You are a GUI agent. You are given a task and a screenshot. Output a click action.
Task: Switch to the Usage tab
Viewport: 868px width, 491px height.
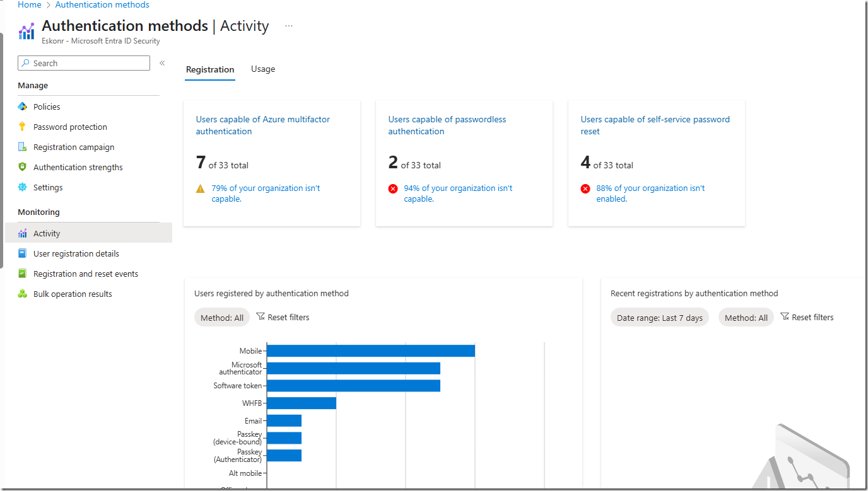pyautogui.click(x=263, y=69)
